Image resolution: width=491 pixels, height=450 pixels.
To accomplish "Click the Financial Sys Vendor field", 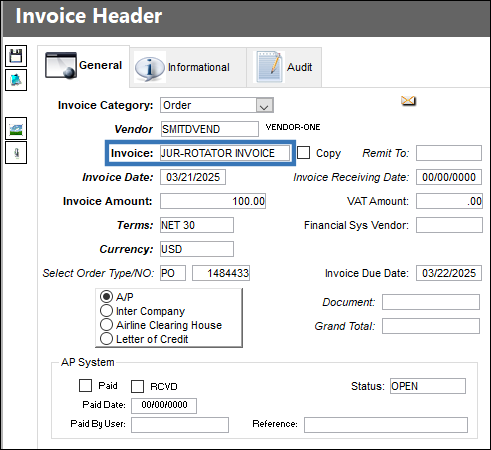I will [x=449, y=225].
